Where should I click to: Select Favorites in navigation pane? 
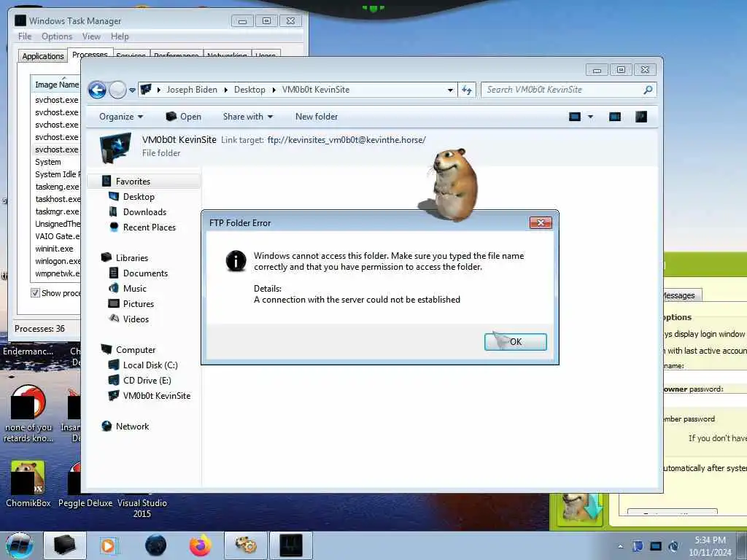point(133,182)
